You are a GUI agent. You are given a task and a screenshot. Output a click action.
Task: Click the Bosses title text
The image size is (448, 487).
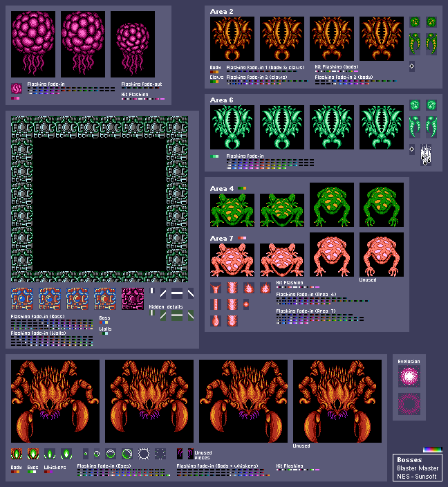point(409,459)
